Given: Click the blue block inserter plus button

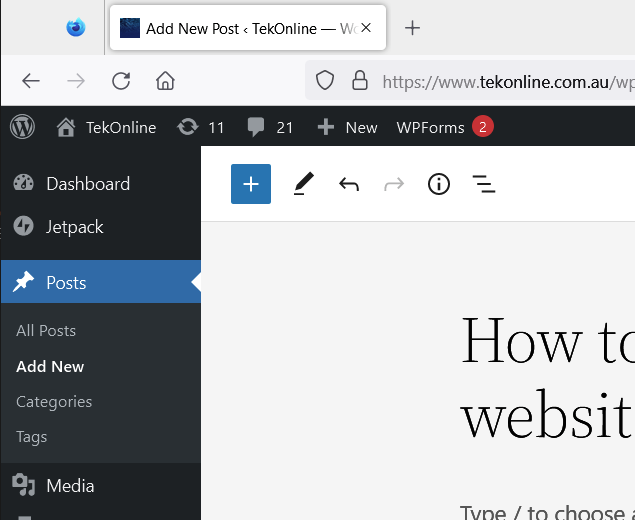Looking at the screenshot, I should 250,184.
